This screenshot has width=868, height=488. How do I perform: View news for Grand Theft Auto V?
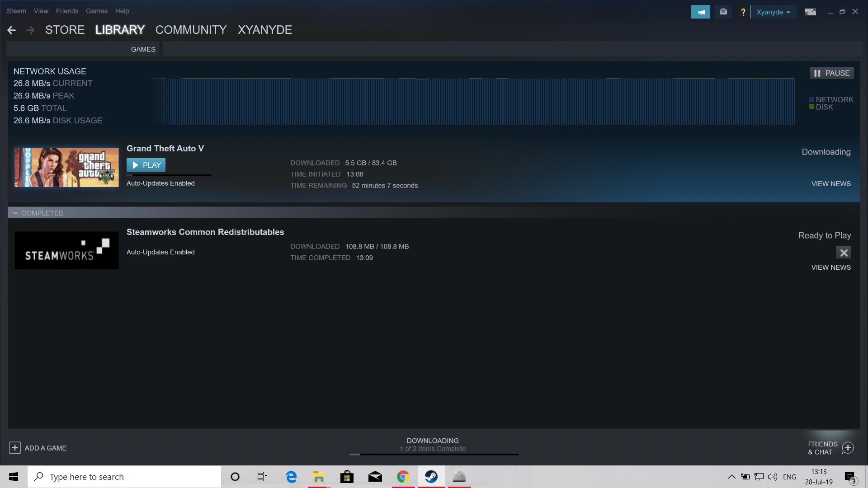tap(831, 184)
